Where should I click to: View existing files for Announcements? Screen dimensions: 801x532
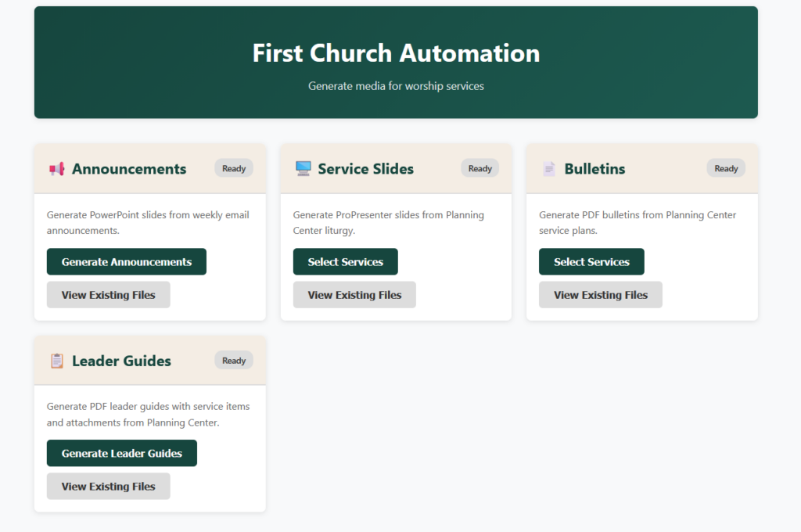point(108,295)
